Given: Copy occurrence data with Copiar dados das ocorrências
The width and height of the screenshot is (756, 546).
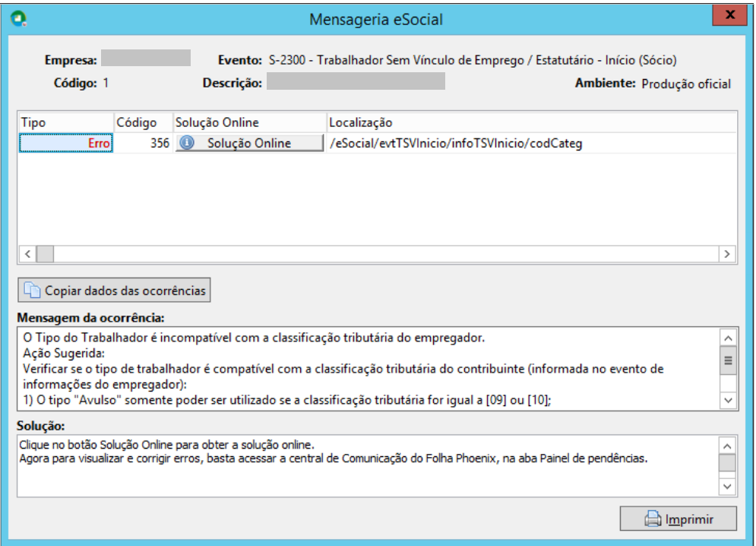Looking at the screenshot, I should pyautogui.click(x=114, y=290).
